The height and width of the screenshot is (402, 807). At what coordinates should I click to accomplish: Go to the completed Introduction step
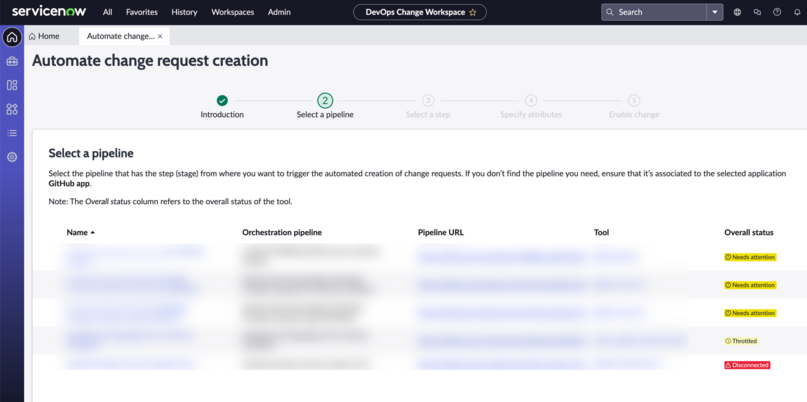click(x=222, y=100)
